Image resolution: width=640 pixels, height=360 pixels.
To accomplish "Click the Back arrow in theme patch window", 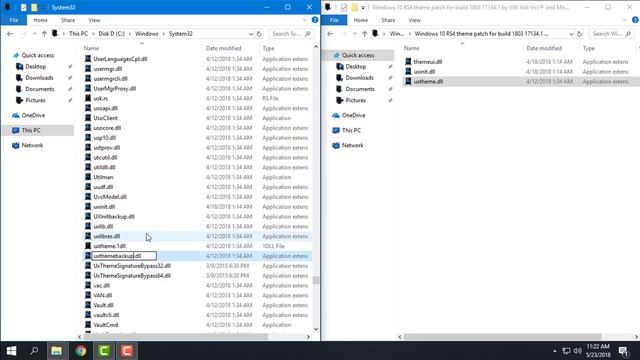I will pos(330,34).
